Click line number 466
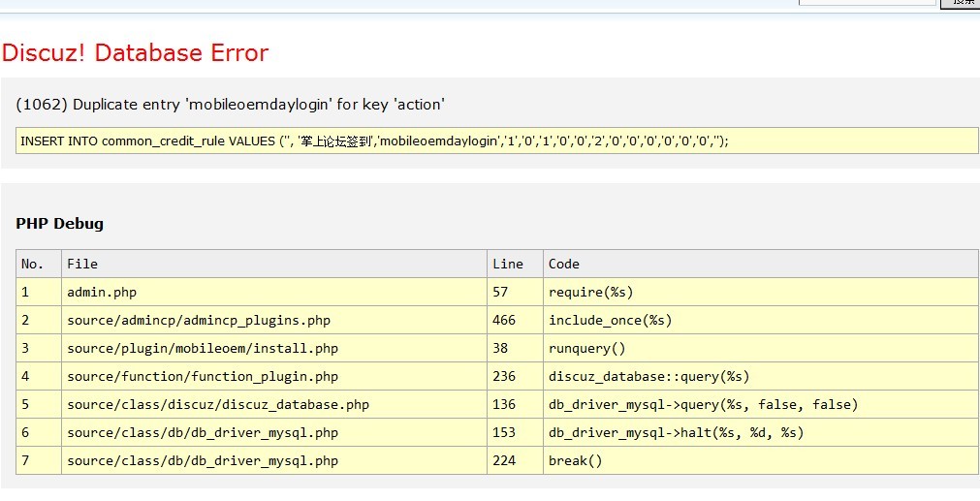Screen dimensions: 980x501 (x=515, y=320)
